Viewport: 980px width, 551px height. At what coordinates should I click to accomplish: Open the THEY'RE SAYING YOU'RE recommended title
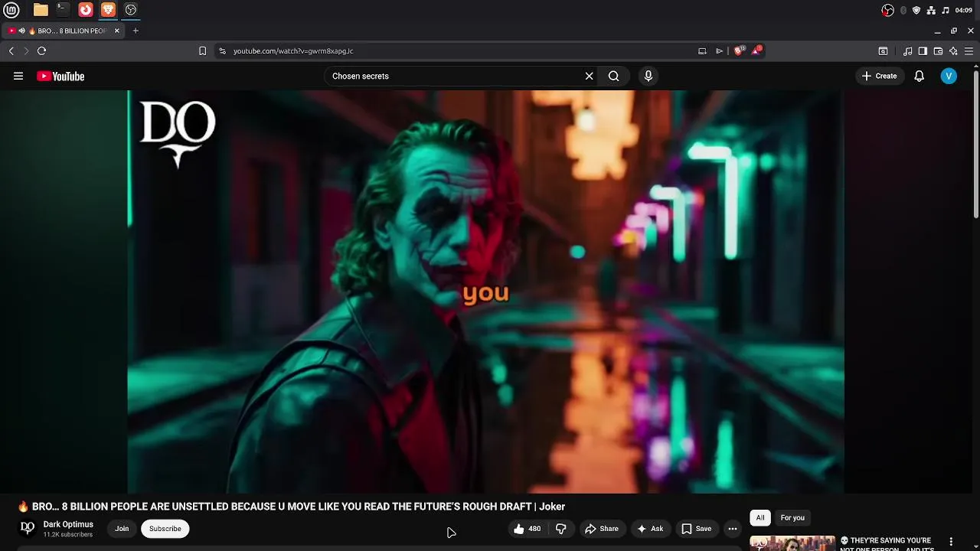click(886, 544)
